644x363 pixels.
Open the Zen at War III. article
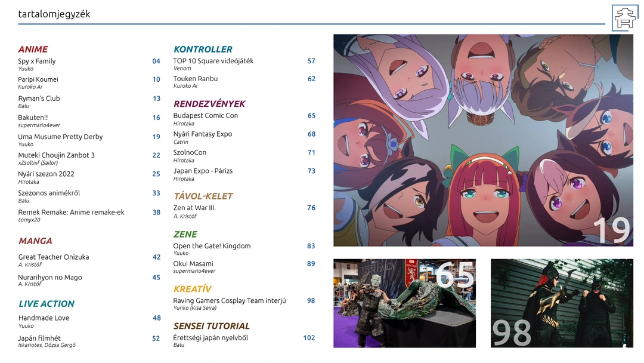click(x=194, y=208)
